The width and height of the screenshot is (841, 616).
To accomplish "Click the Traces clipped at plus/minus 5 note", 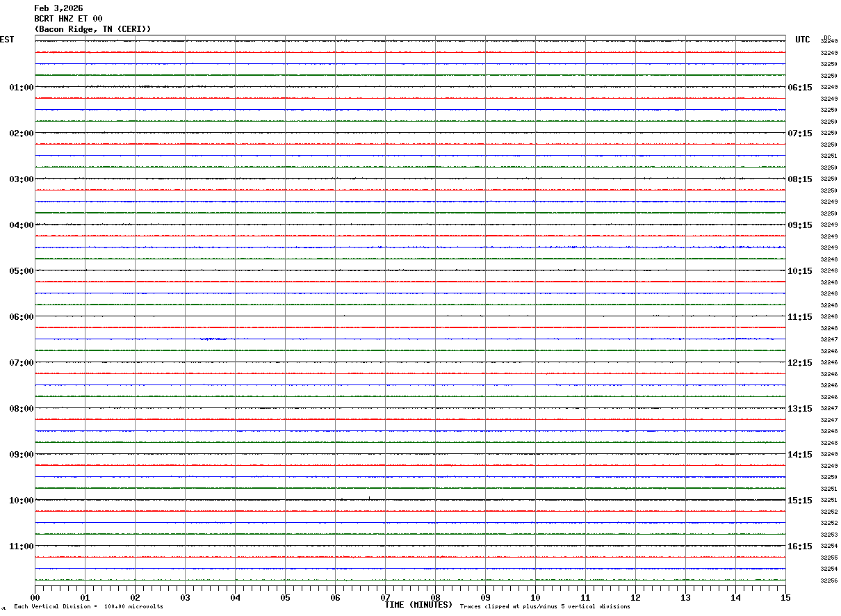I will point(545,607).
